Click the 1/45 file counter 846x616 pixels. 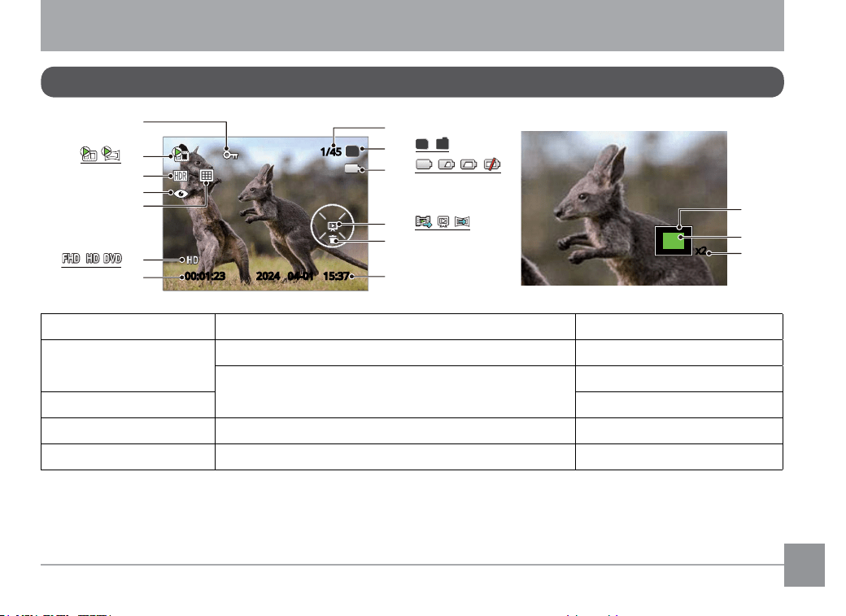(331, 151)
